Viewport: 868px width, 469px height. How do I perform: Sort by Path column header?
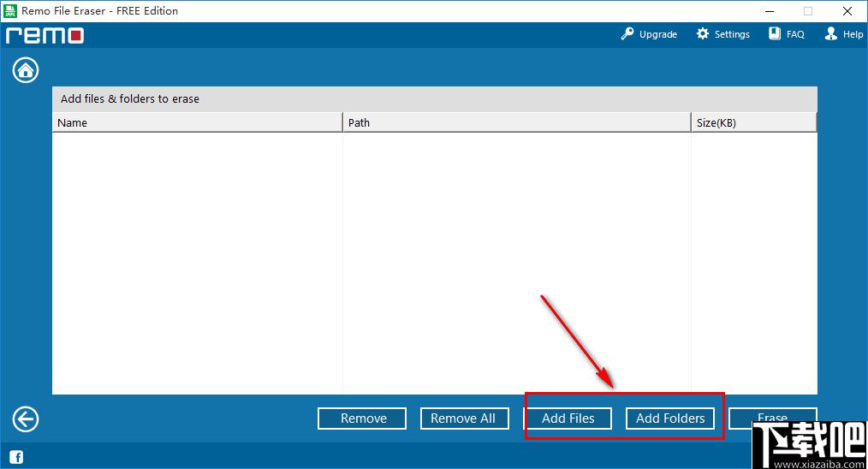coord(516,122)
